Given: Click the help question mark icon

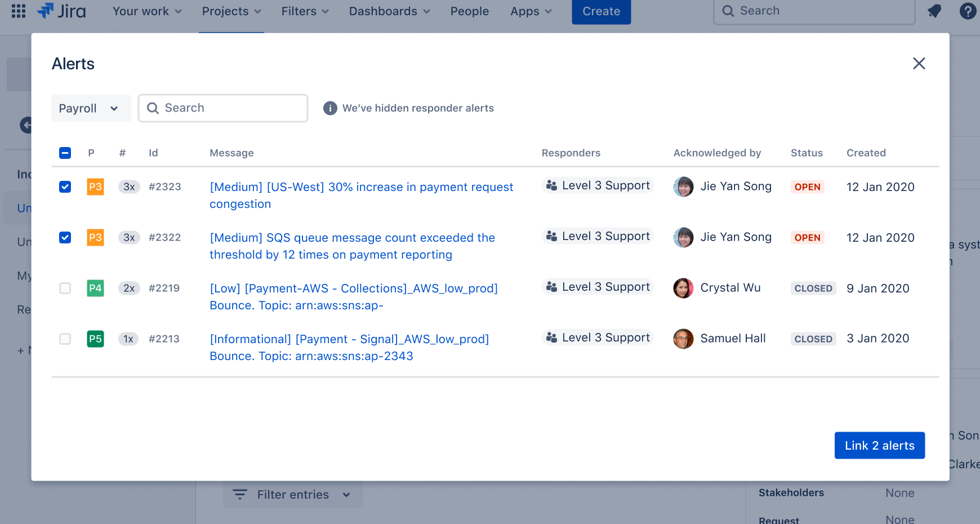Looking at the screenshot, I should (x=968, y=11).
